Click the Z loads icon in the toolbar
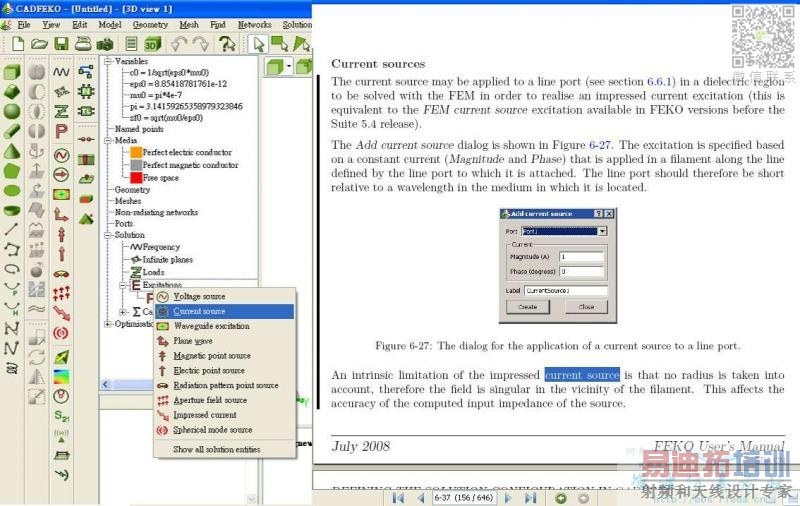The image size is (800, 506). point(61,111)
